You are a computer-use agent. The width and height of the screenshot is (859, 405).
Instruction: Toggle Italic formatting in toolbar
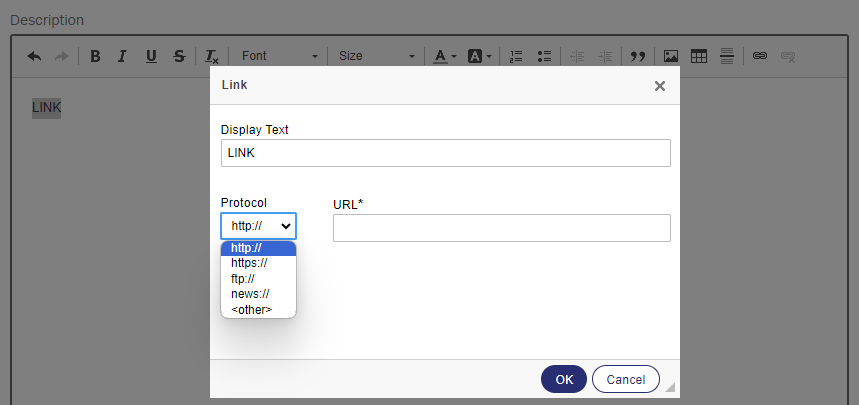click(x=122, y=56)
